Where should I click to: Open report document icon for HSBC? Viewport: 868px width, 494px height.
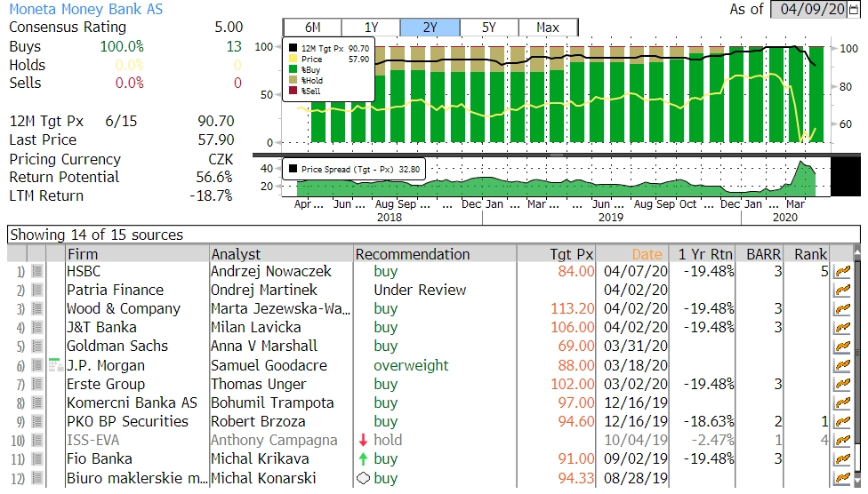[37, 271]
